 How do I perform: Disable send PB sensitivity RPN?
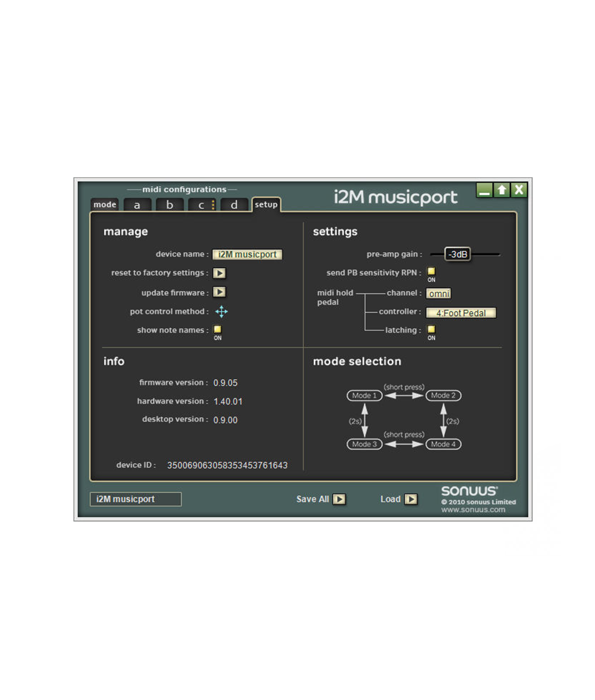431,271
